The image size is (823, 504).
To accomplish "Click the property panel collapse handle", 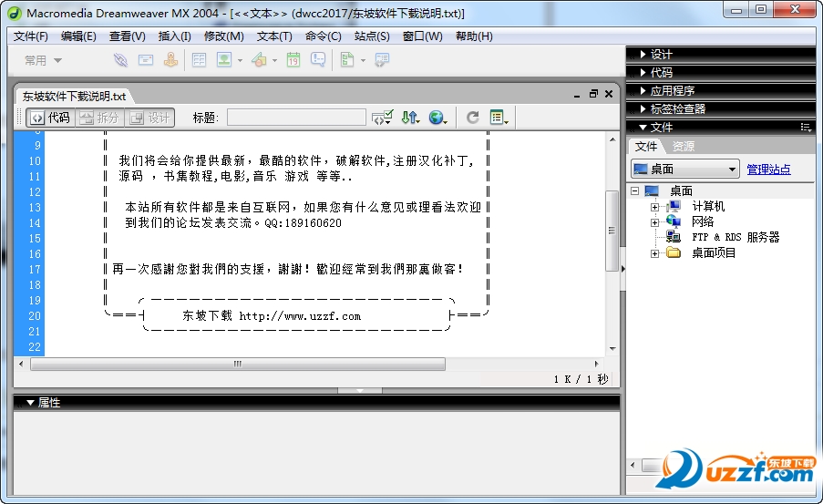I will coord(360,391).
